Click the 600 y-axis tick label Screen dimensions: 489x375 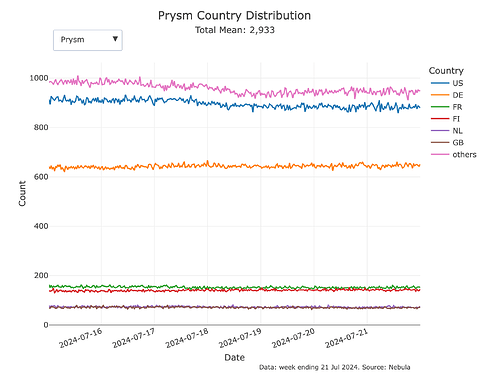pyautogui.click(x=41, y=177)
